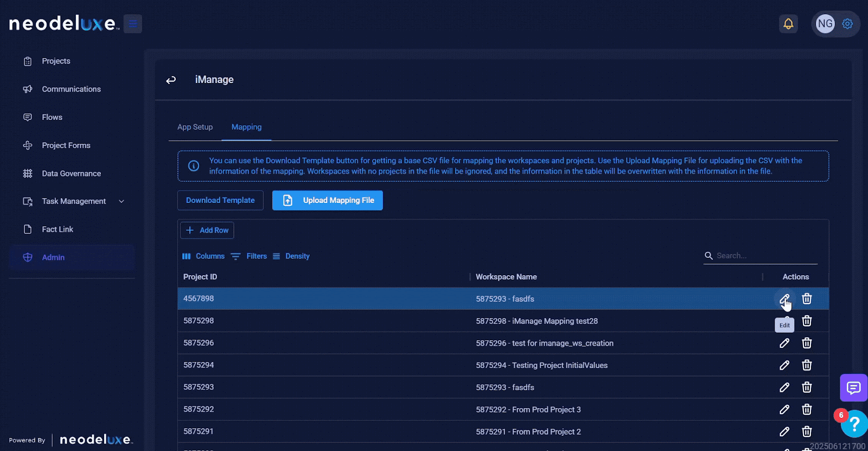The image size is (868, 451).
Task: Go back using the return arrow icon
Action: 171,80
